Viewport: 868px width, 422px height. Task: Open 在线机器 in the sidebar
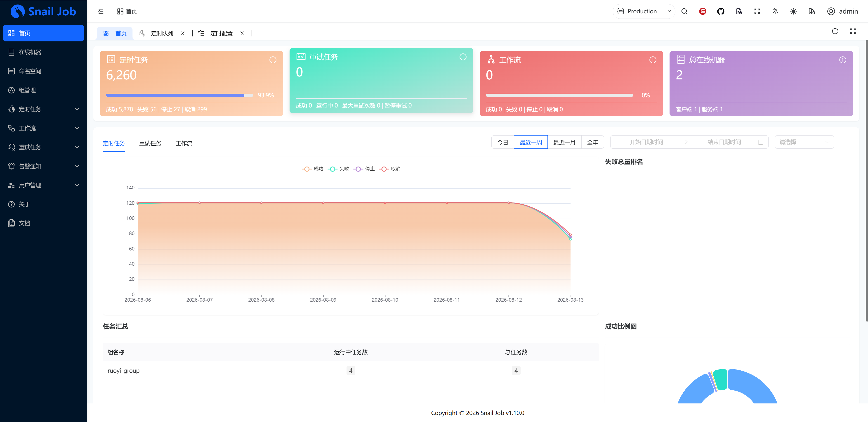tap(43, 52)
